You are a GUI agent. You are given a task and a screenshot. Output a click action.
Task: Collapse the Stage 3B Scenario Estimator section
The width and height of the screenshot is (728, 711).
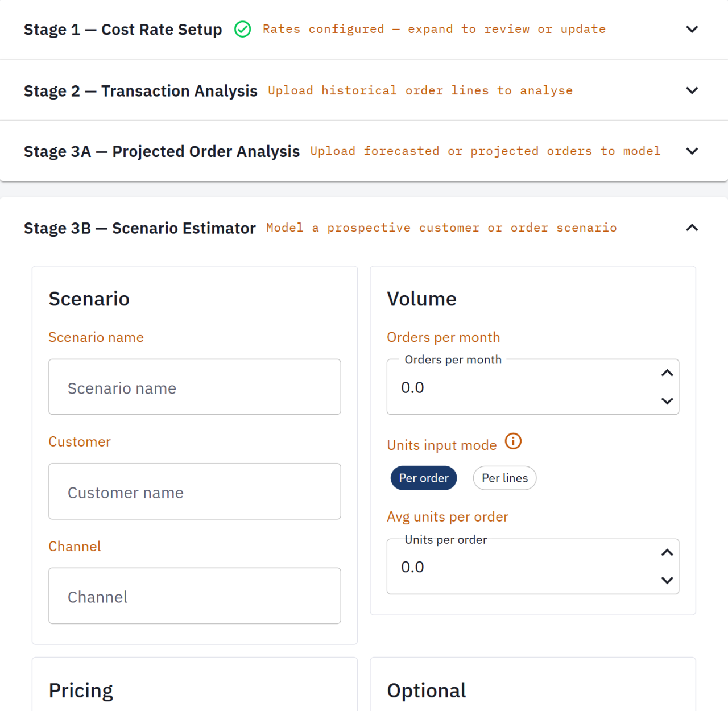pyautogui.click(x=692, y=228)
